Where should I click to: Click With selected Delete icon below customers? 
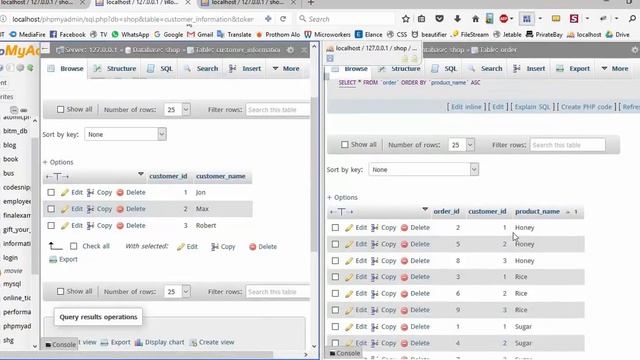point(253,247)
